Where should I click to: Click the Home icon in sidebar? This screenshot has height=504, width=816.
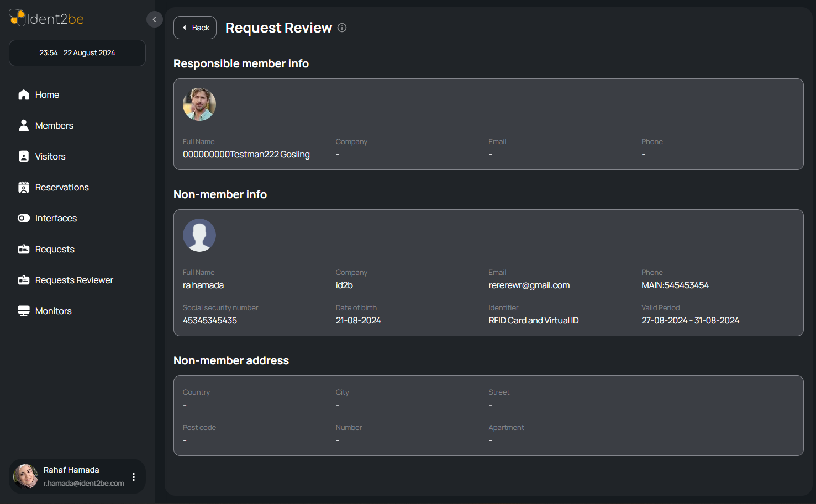(x=24, y=94)
